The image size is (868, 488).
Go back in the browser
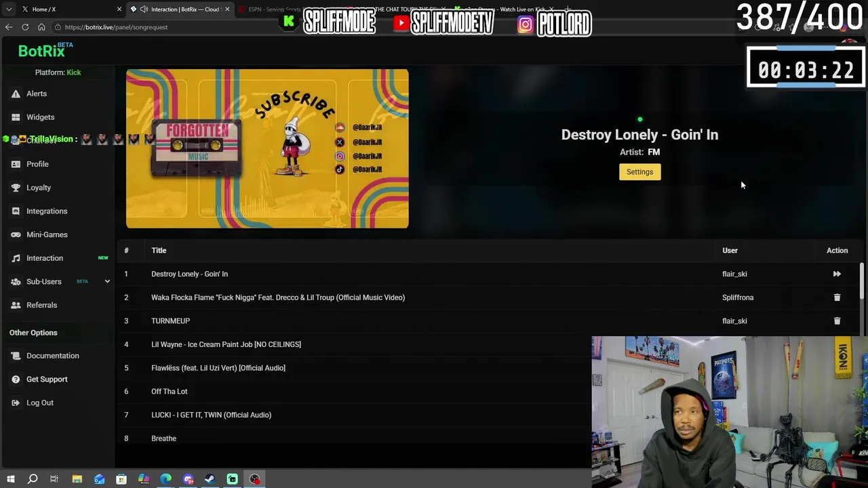[x=9, y=27]
